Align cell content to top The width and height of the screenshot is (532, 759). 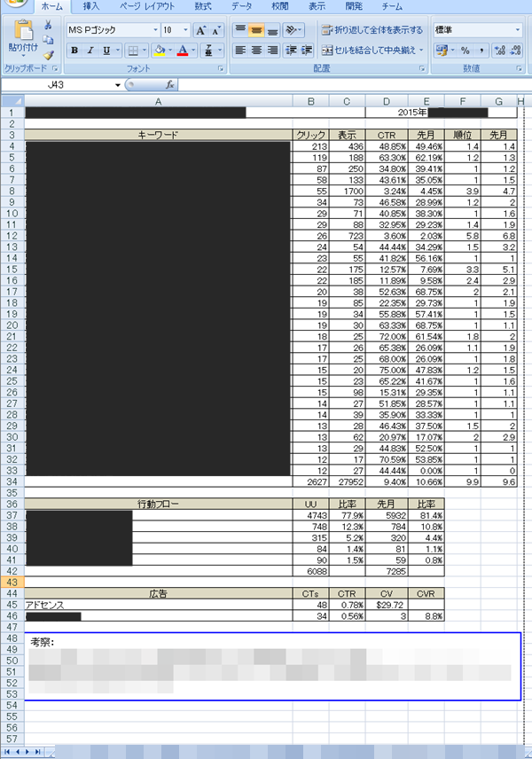pos(240,30)
